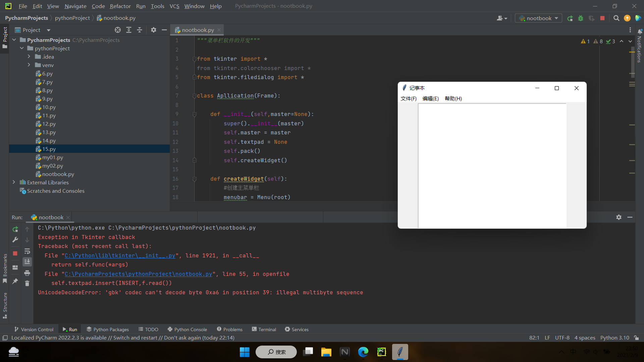
Task: Open the Terminal tool window
Action: [x=264, y=329]
